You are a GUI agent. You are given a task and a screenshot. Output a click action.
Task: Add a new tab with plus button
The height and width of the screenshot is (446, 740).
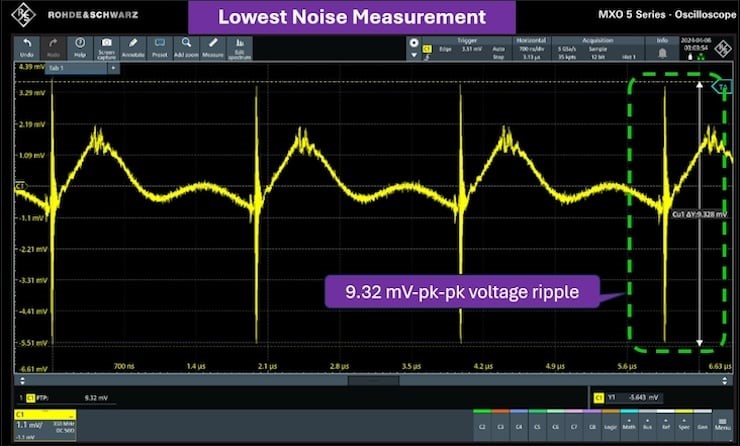tap(113, 68)
